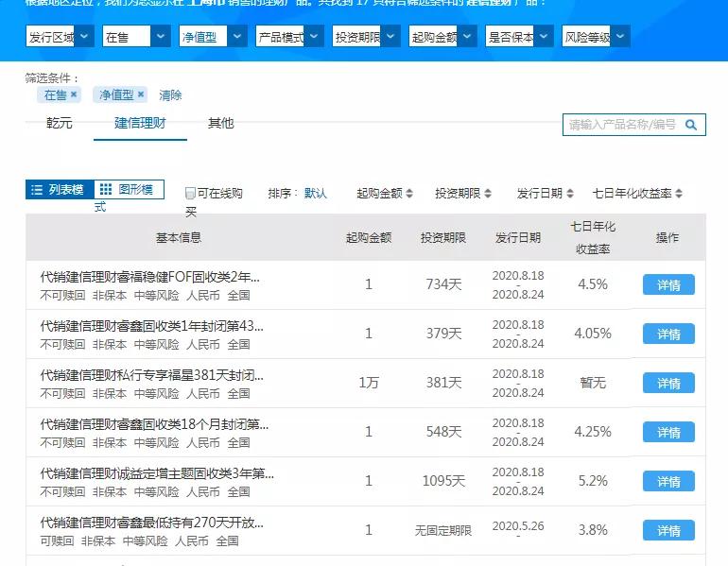The image size is (728, 566).
Task: Select the 其他 tab
Action: coord(220,124)
